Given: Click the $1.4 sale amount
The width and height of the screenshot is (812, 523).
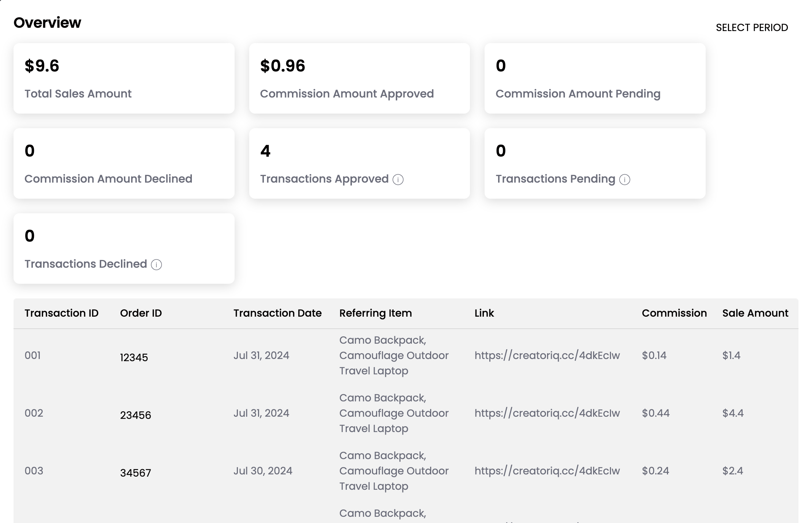Looking at the screenshot, I should pyautogui.click(x=731, y=355).
